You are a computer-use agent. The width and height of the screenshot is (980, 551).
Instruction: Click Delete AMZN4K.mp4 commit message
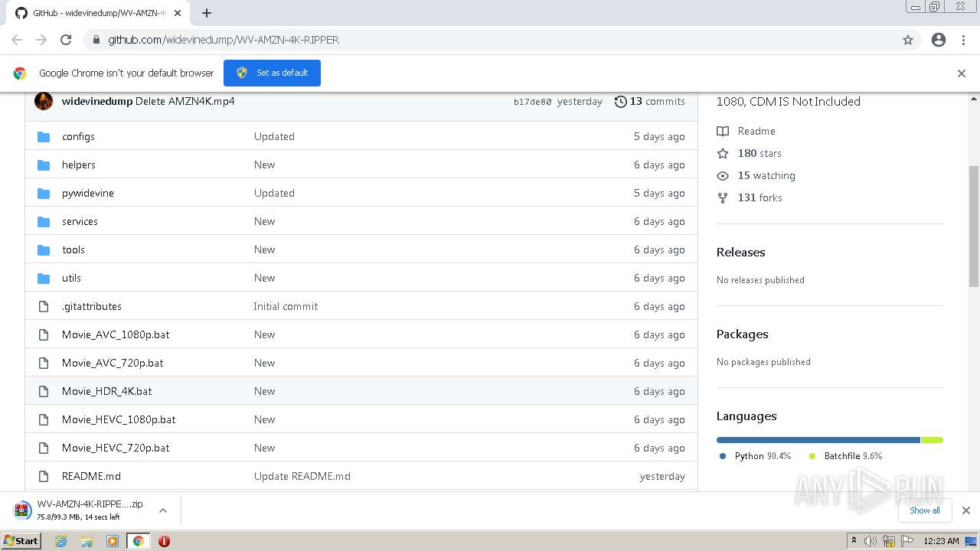[x=185, y=102]
